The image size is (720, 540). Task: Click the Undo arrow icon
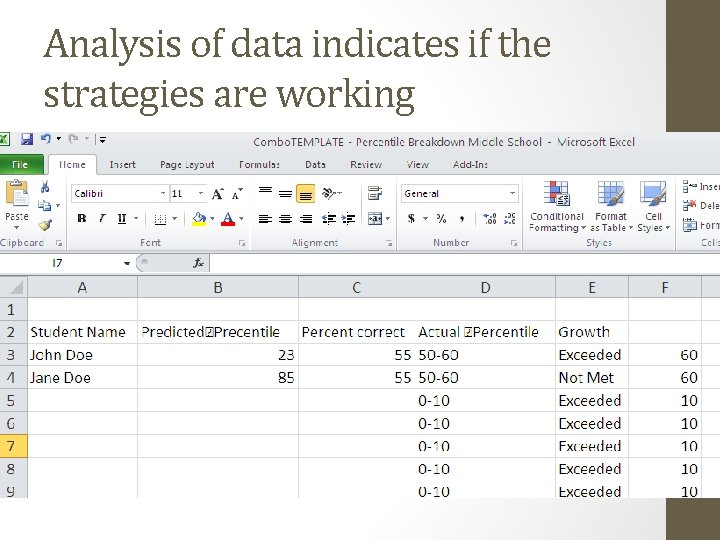point(46,139)
